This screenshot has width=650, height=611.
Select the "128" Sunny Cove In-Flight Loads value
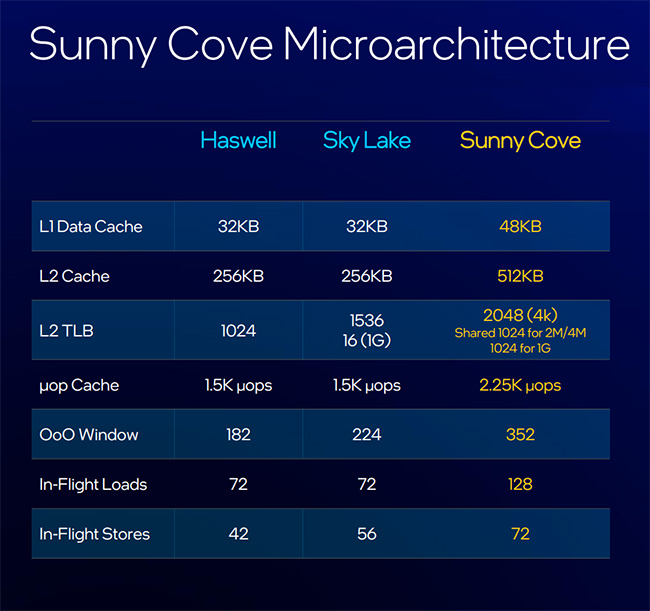[520, 484]
